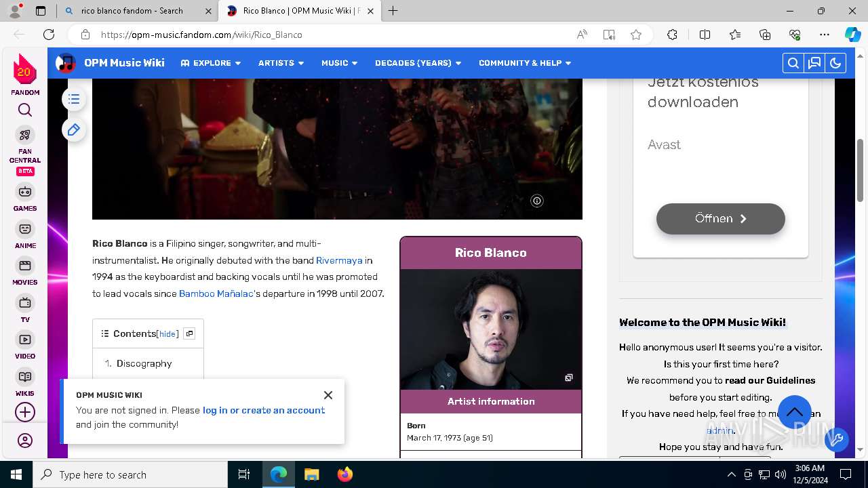Open Task View on taskbar

tap(244, 474)
